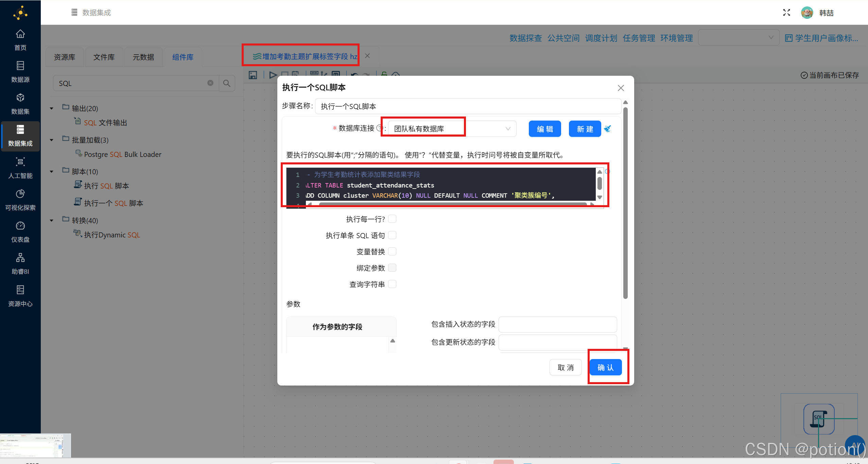Click the menu icon beside 数据集成 title
868x464 pixels.
click(74, 13)
